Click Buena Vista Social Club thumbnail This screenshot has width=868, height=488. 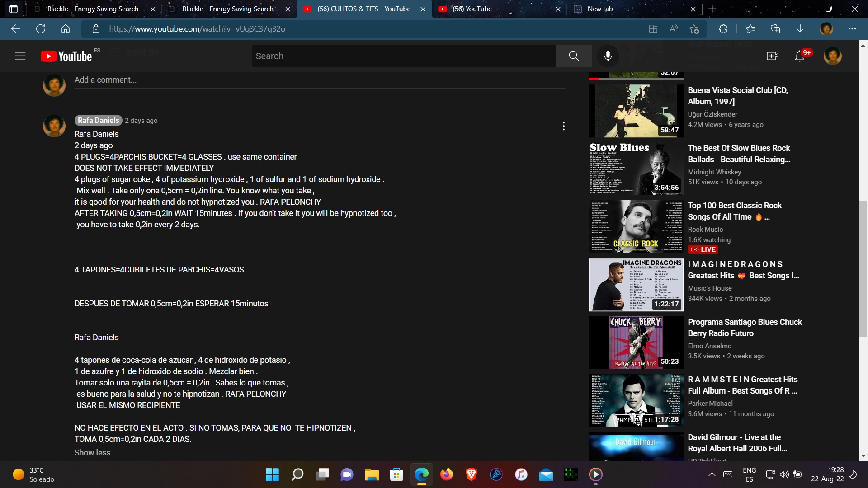(636, 111)
